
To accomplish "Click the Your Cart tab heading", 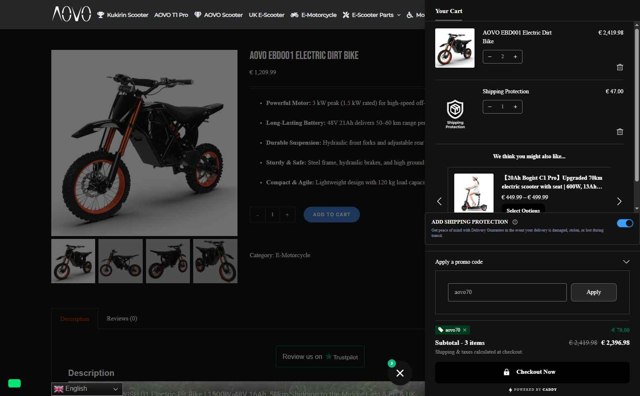I will (x=449, y=11).
